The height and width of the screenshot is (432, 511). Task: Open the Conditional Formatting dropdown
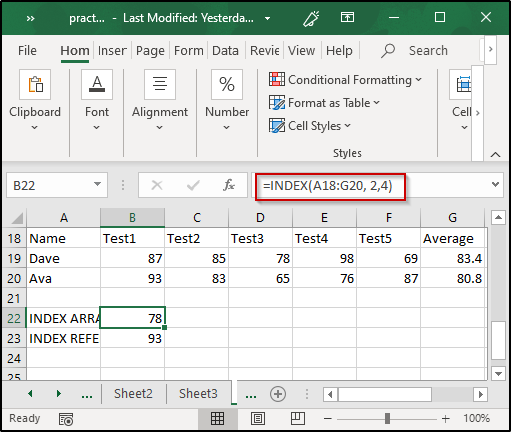click(419, 80)
